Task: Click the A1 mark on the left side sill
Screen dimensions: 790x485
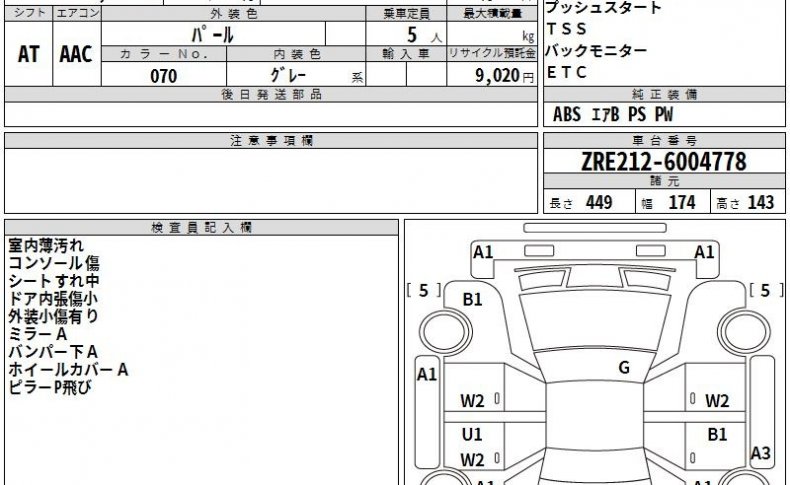Action: 427,374
